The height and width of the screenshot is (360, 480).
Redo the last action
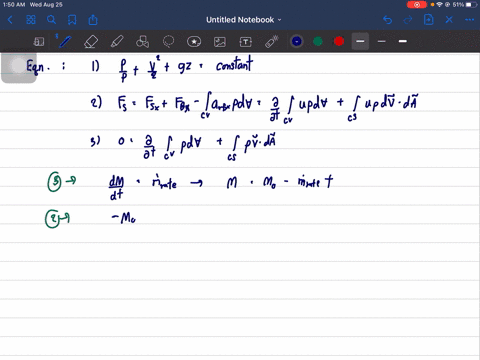click(408, 20)
